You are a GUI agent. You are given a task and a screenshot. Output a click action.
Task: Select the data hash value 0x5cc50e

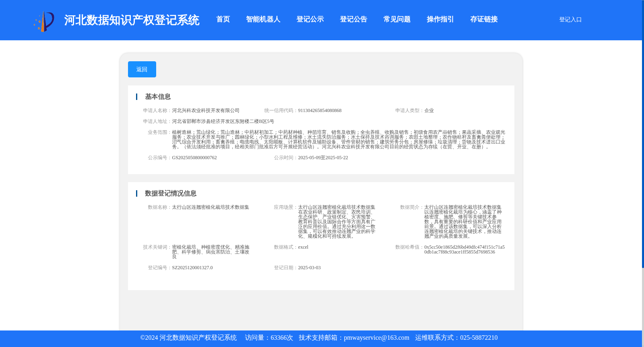point(464,249)
